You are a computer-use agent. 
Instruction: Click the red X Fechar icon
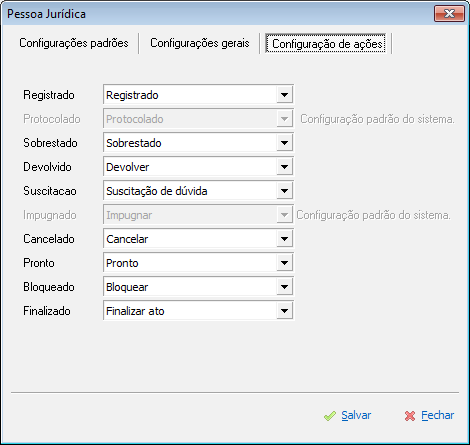(x=410, y=416)
